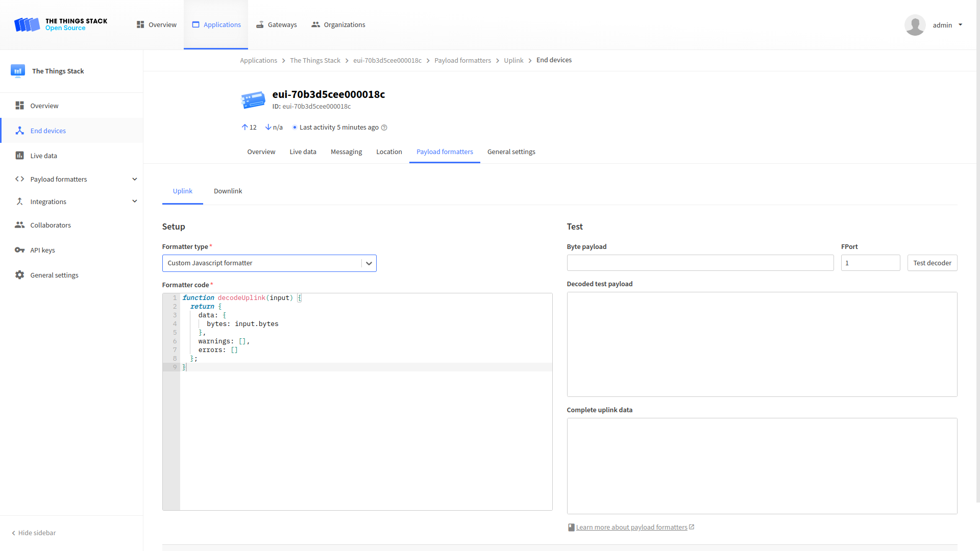Open End devices in the sidebar

(x=71, y=131)
